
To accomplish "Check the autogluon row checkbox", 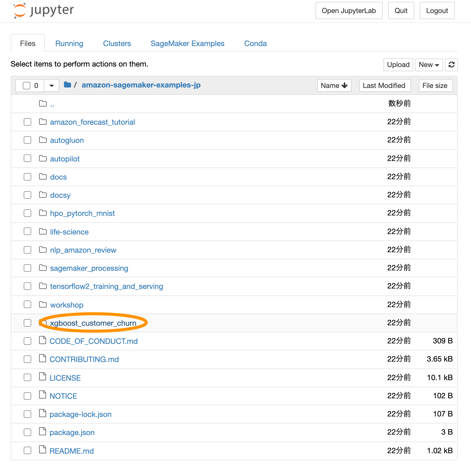I will tap(27, 140).
